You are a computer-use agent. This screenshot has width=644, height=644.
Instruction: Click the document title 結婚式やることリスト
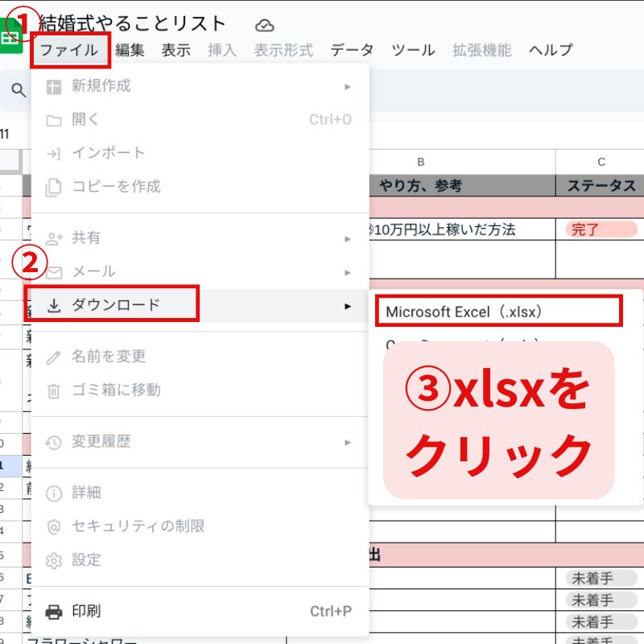(132, 23)
